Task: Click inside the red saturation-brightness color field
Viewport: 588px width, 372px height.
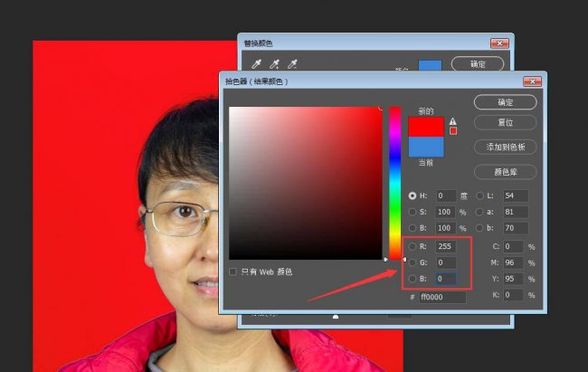Action: click(x=306, y=183)
